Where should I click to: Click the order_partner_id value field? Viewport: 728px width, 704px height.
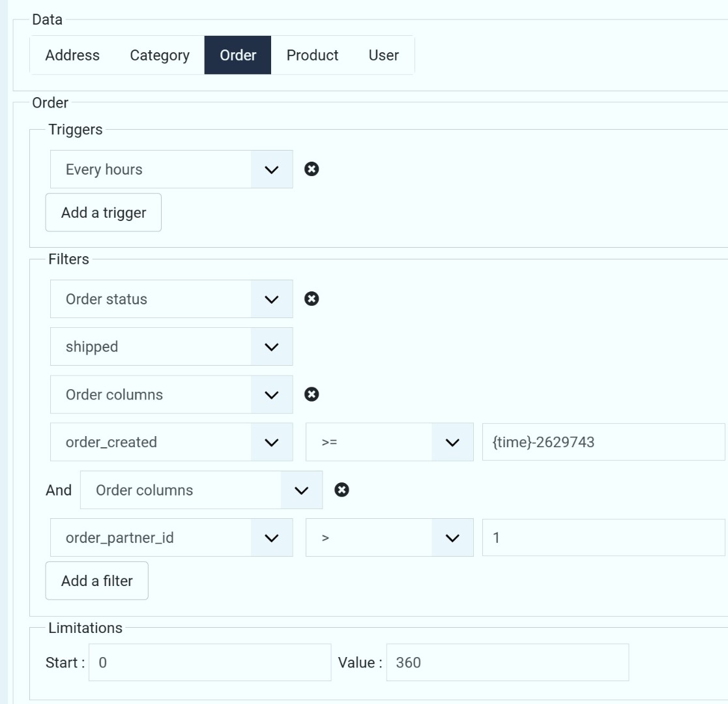603,538
